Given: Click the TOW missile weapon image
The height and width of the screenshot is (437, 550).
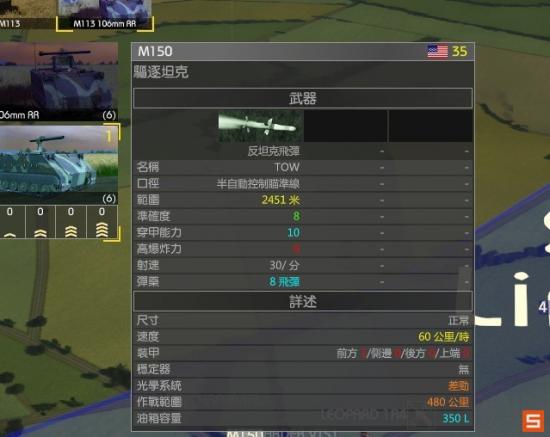Looking at the screenshot, I should [x=261, y=126].
